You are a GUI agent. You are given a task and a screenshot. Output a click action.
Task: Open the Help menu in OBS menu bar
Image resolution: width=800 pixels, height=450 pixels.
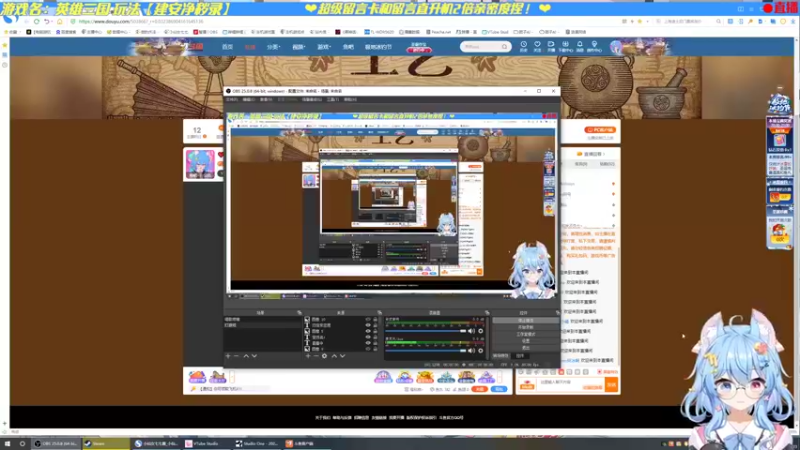(x=350, y=99)
